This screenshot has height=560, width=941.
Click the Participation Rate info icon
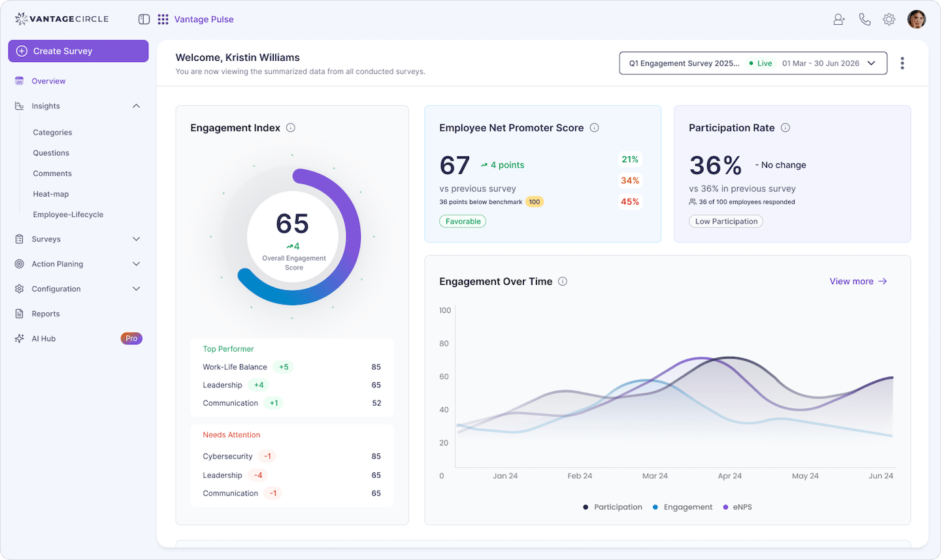pos(786,127)
